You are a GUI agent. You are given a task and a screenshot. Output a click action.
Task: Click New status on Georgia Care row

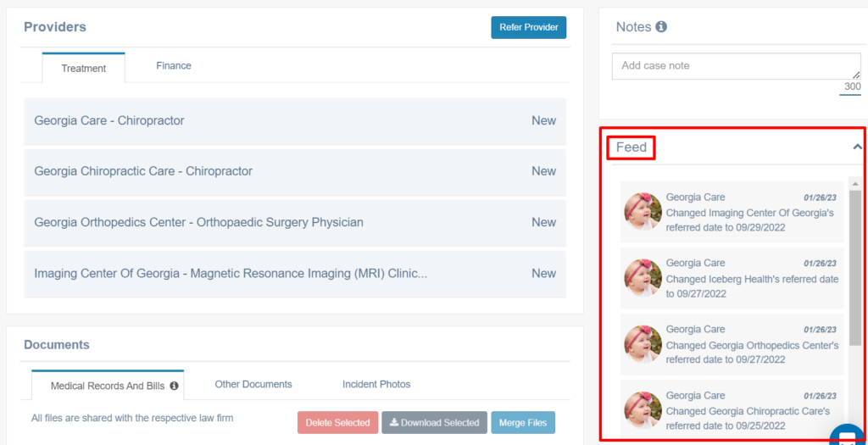tap(543, 120)
